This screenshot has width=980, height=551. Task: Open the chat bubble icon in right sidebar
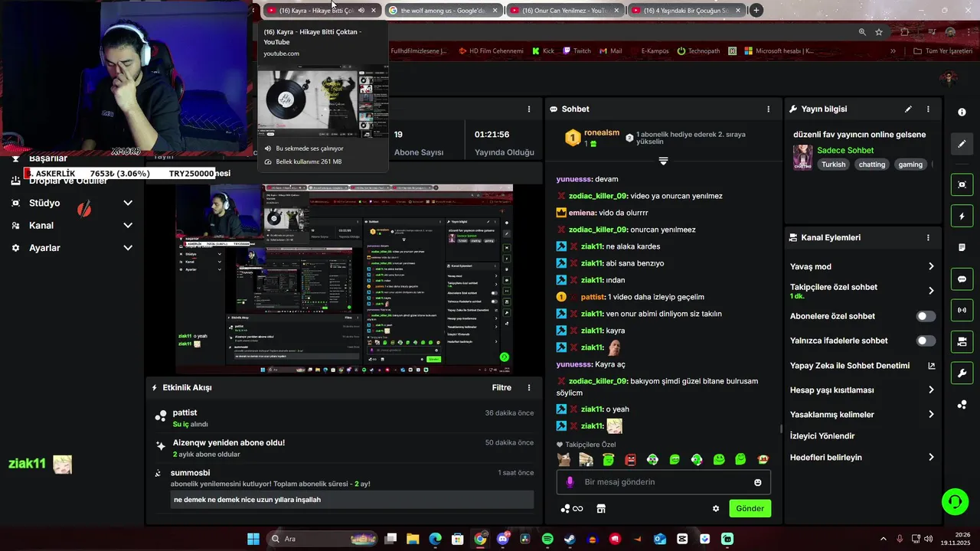click(962, 279)
